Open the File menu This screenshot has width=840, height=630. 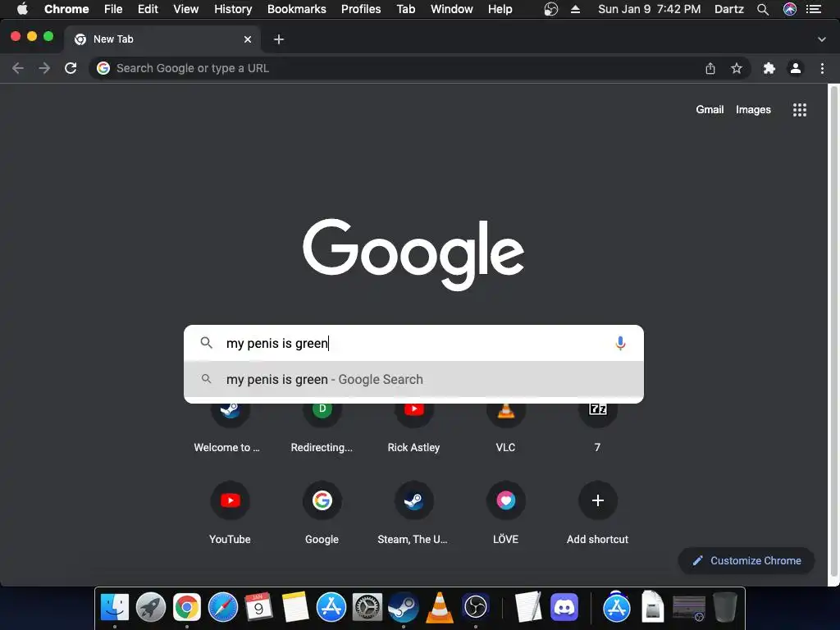pos(113,9)
